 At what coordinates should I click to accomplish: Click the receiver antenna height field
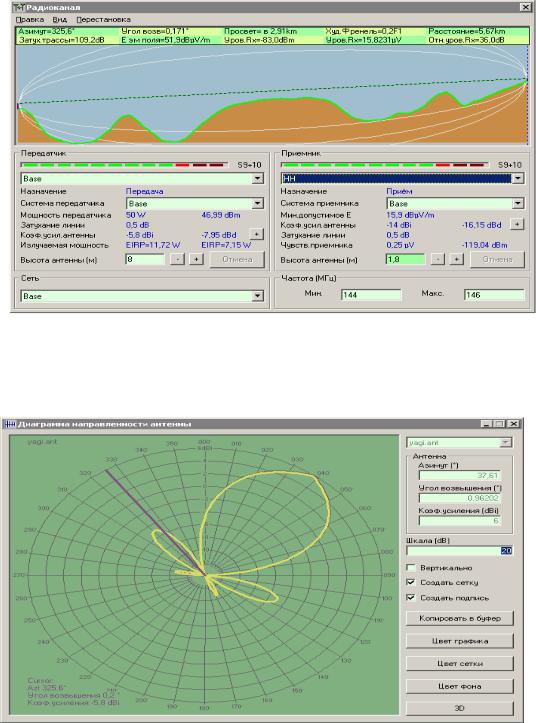tap(405, 259)
